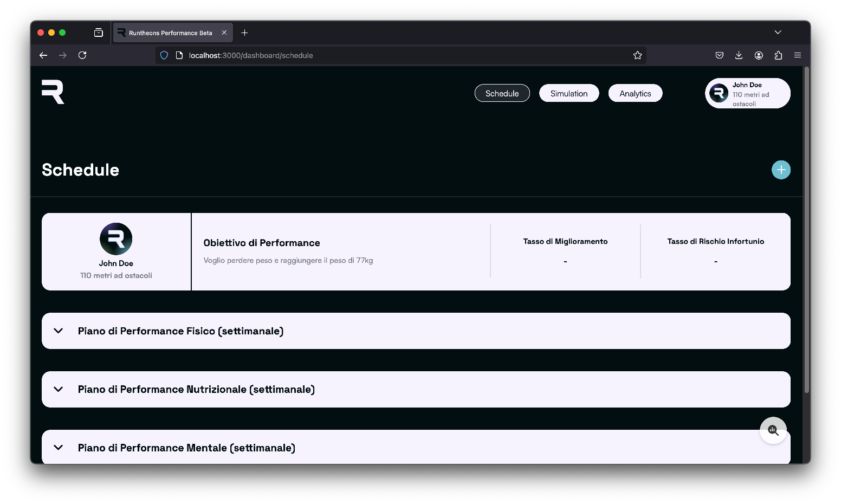Click the Piano di Performance Mentale (settimanale) title
841x504 pixels.
pyautogui.click(x=186, y=448)
